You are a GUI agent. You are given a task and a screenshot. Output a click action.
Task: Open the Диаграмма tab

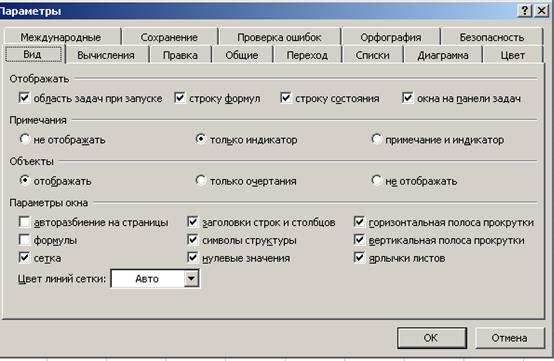tap(443, 55)
